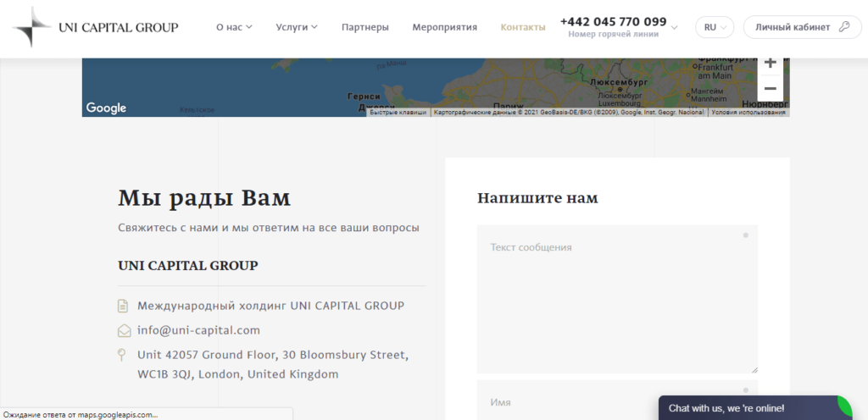This screenshot has height=420, width=868.
Task: Open Условия использования map link
Action: 748,112
